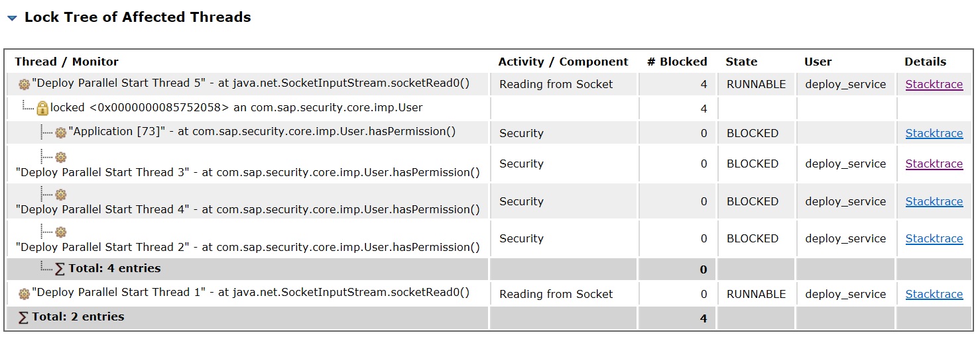Viewport: 980px width, 339px height.
Task: Click the # Blocked column header
Action: [x=677, y=62]
